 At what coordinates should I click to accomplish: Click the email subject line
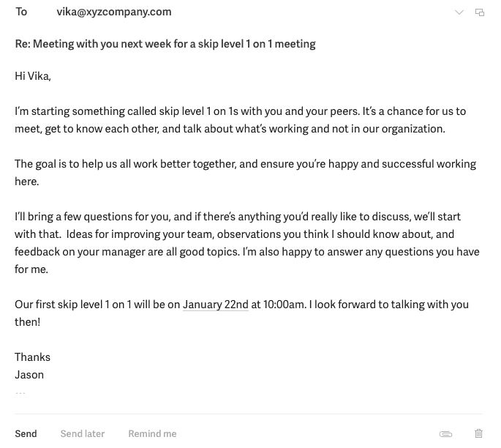165,44
